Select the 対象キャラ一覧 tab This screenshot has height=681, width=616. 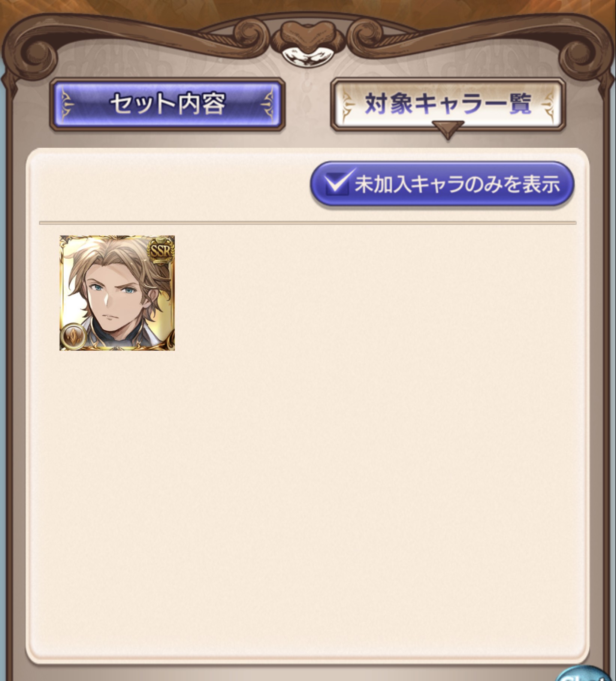[448, 105]
